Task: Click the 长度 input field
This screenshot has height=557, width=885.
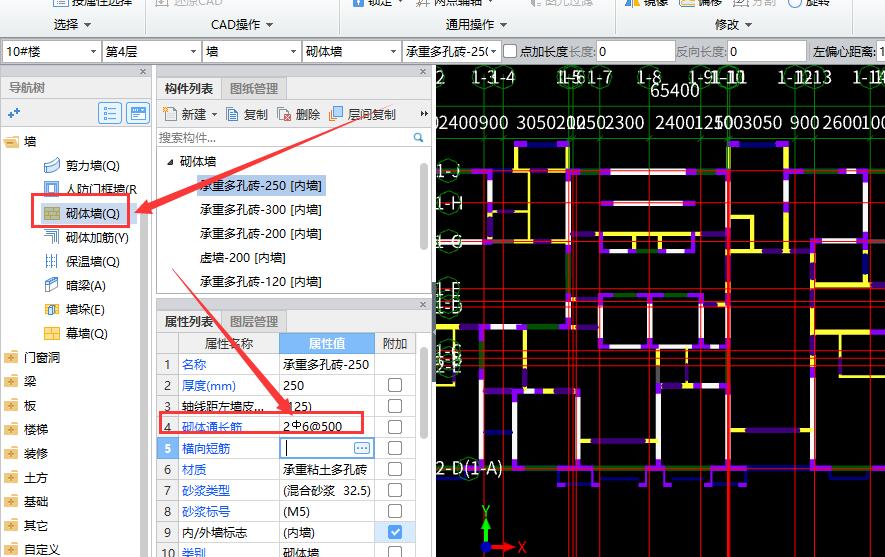Action: 635,51
